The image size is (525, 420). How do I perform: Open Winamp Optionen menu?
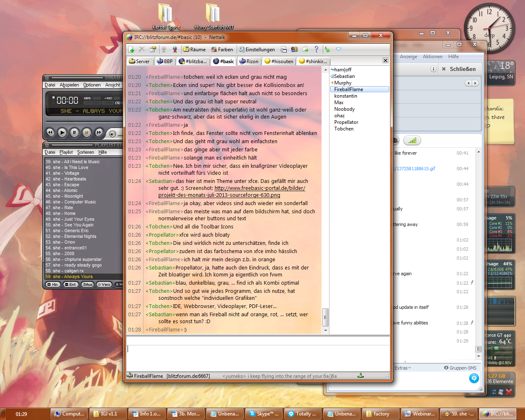coord(92,85)
